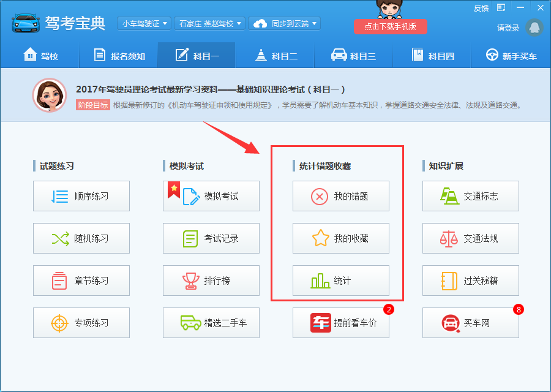The height and width of the screenshot is (392, 551).
Task: Click the target icon for 专项练习
Action: point(59,323)
